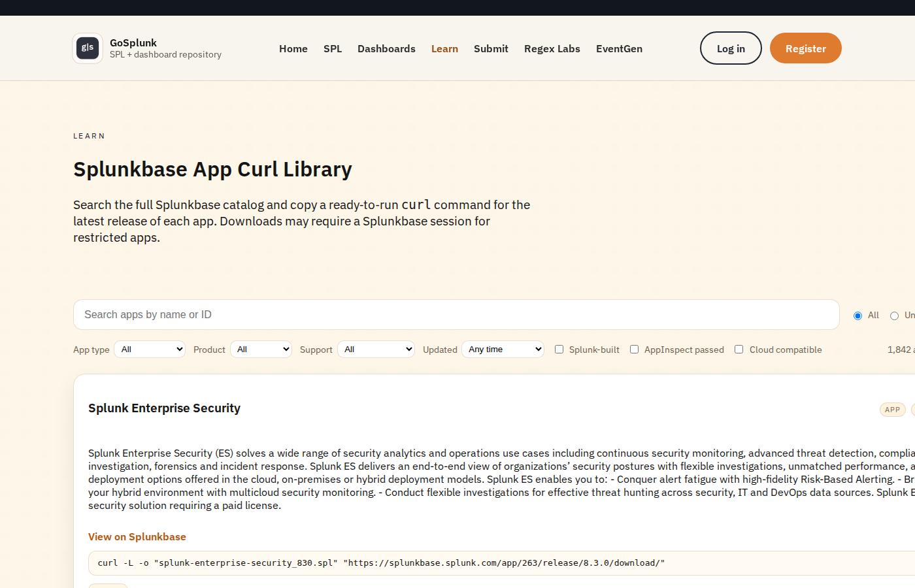This screenshot has height=588, width=915.
Task: Click the GoSplunk logo icon
Action: pos(88,48)
